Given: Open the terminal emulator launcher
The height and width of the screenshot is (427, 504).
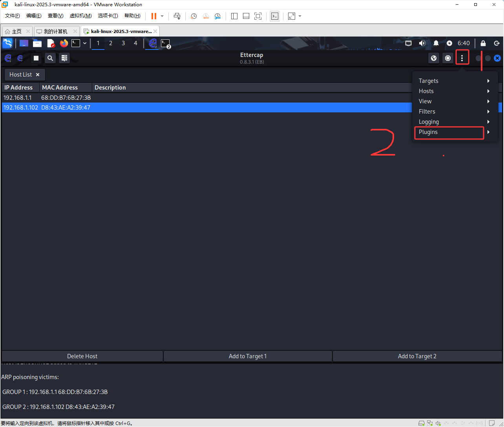Looking at the screenshot, I should coord(76,43).
